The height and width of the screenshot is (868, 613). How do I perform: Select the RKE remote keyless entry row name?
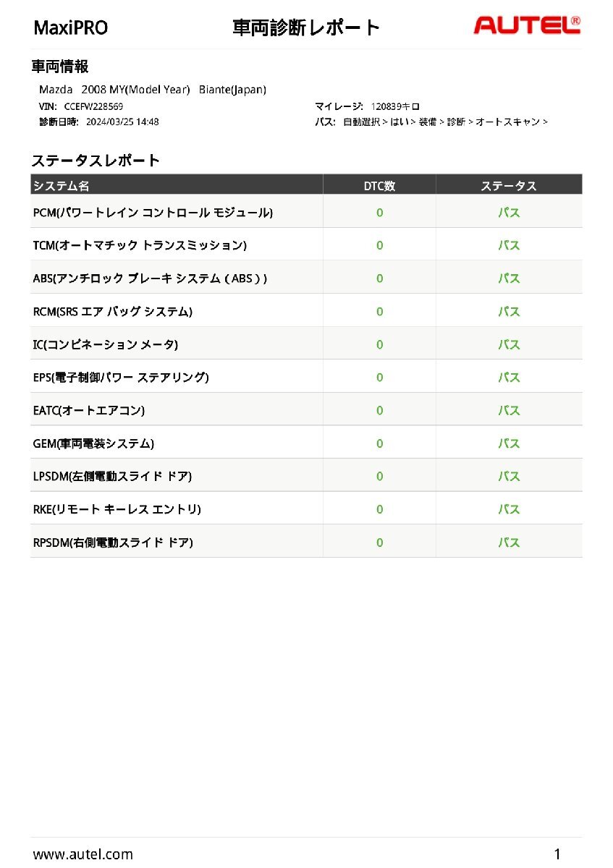[x=117, y=509]
